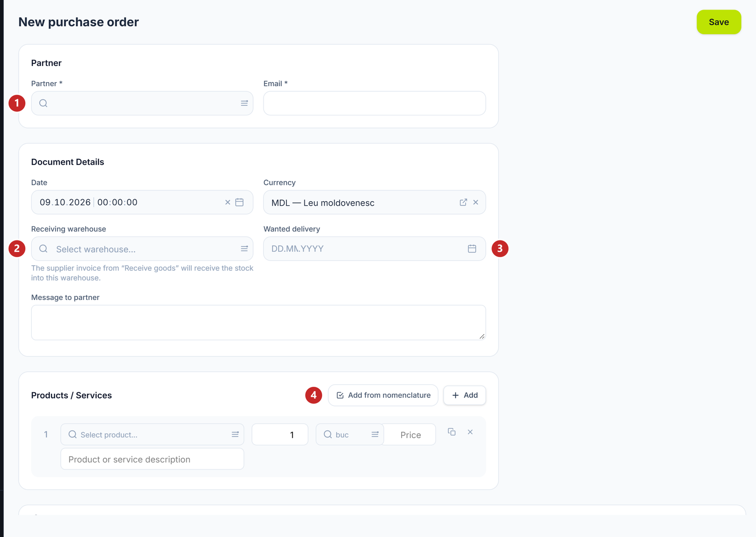
Task: Click the Message to partner text area
Action: [259, 323]
